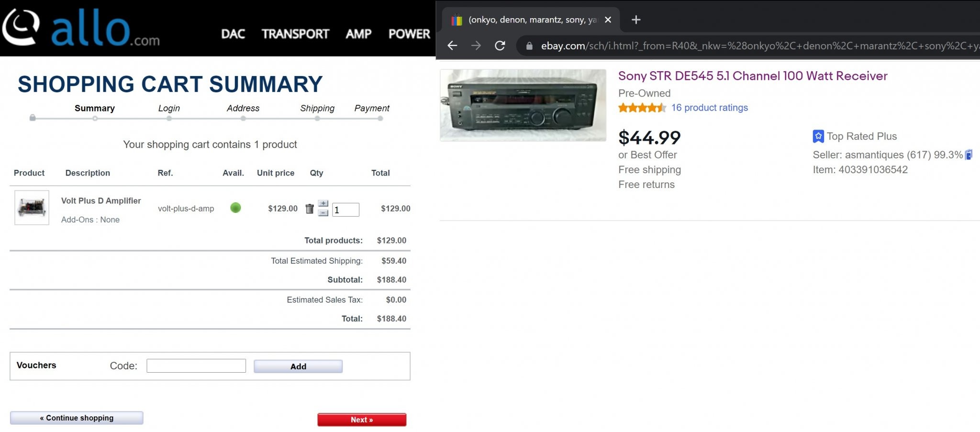The image size is (980, 432).
Task: Click the volt-plus-d-amp reference text
Action: click(x=186, y=209)
